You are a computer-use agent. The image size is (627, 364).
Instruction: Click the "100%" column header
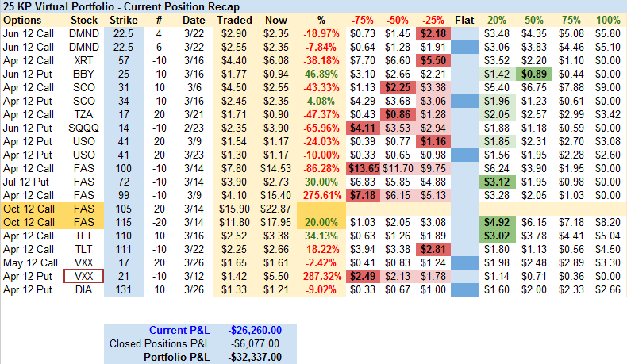(607, 19)
